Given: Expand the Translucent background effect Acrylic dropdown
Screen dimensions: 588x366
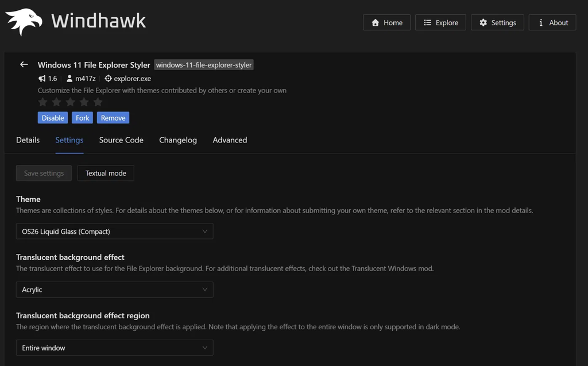Looking at the screenshot, I should click(x=115, y=290).
